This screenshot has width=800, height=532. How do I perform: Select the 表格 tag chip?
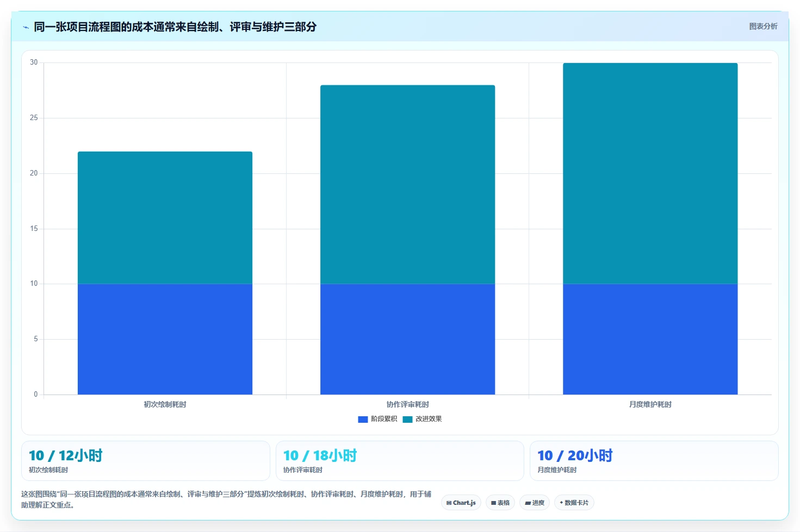tap(500, 503)
